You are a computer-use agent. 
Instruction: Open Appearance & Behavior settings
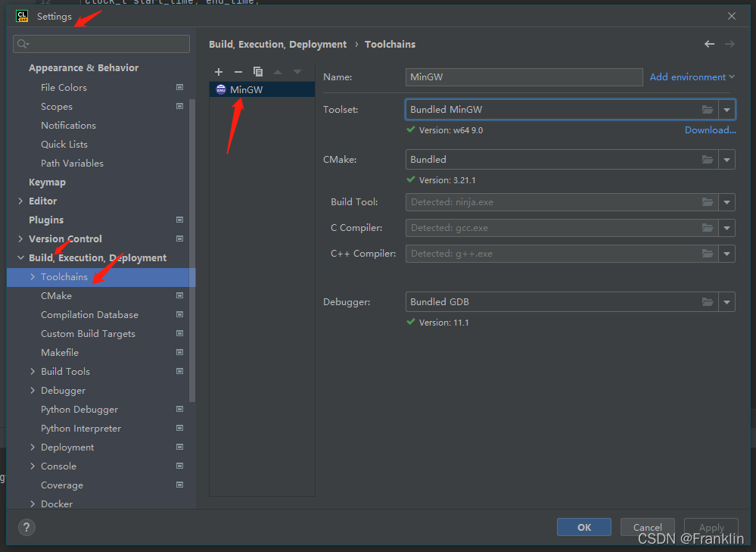click(x=83, y=68)
